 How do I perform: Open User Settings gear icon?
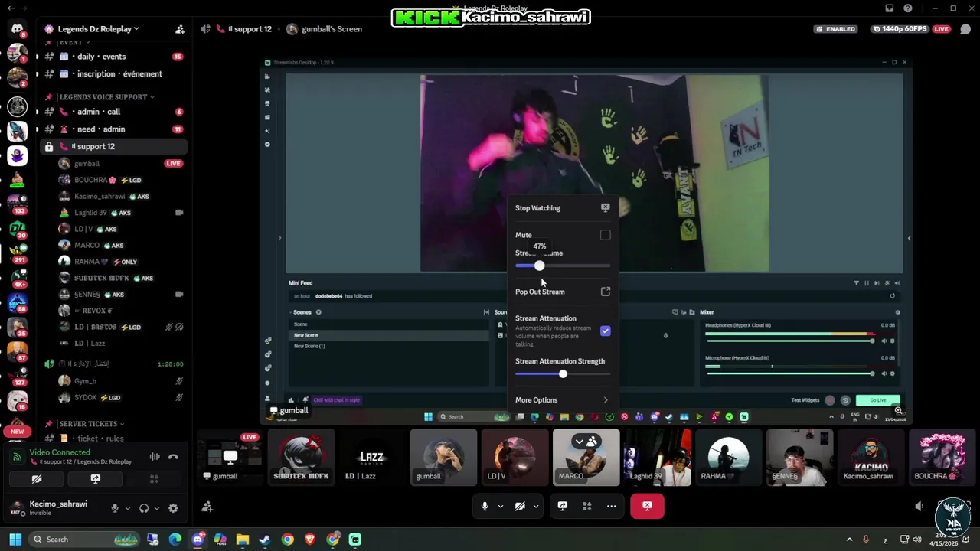[x=173, y=508]
